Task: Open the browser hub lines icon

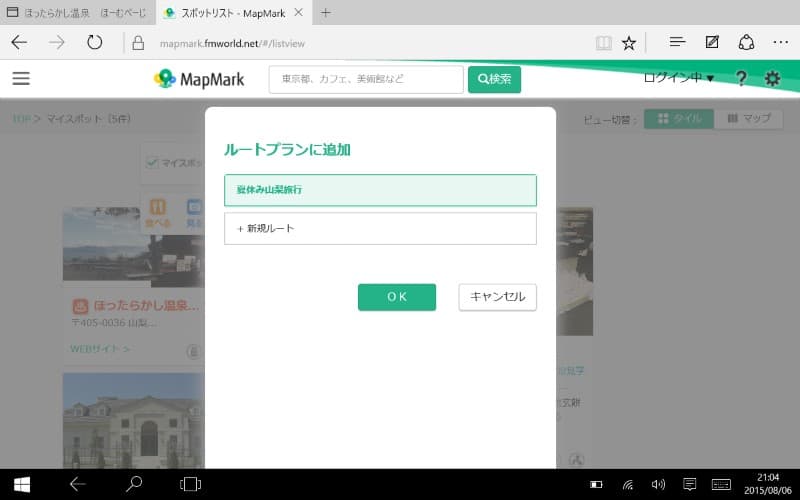Action: click(x=677, y=42)
